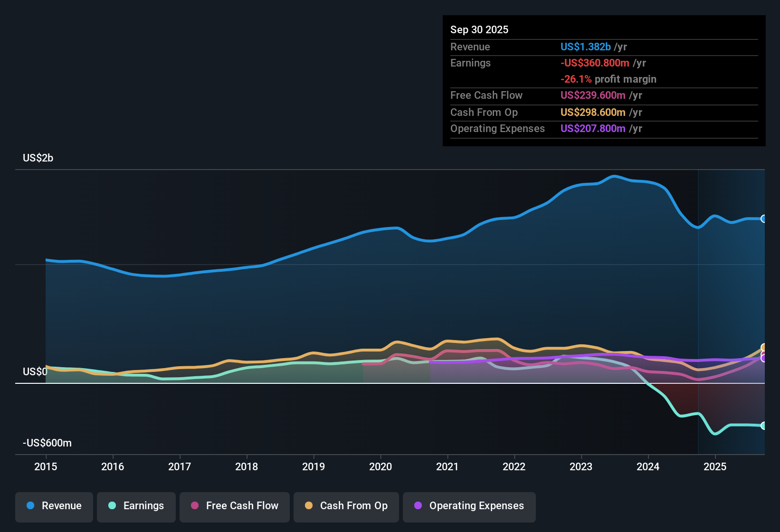Click the Revenue value US$1.382b
This screenshot has width=780, height=532.
pyautogui.click(x=585, y=47)
